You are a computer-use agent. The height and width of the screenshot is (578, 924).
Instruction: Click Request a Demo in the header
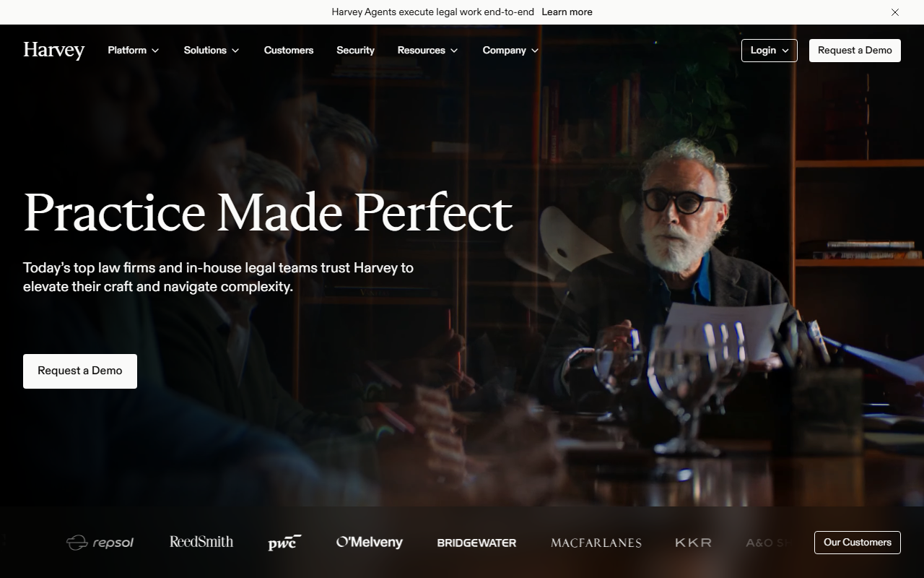[855, 51]
